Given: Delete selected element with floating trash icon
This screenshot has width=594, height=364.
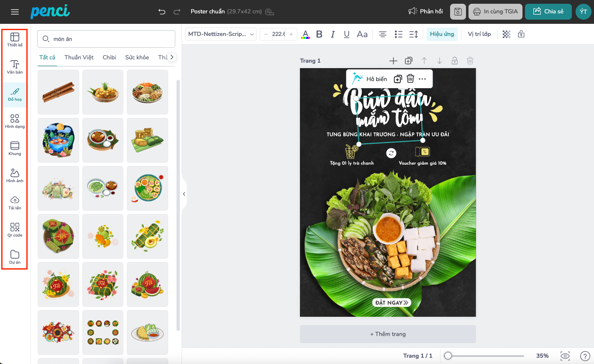Looking at the screenshot, I should pos(410,79).
